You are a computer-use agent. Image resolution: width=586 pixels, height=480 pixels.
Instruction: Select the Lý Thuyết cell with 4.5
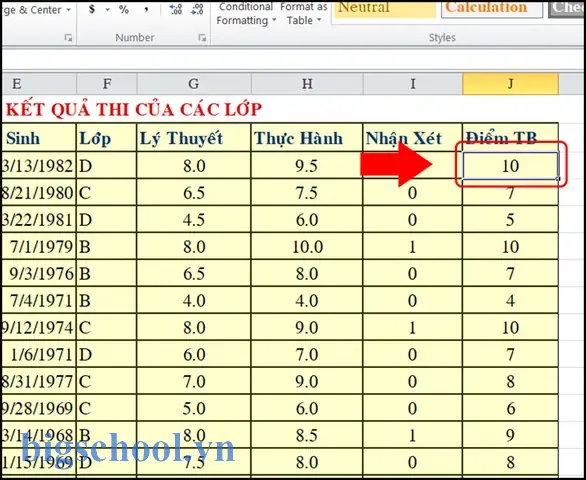point(194,219)
